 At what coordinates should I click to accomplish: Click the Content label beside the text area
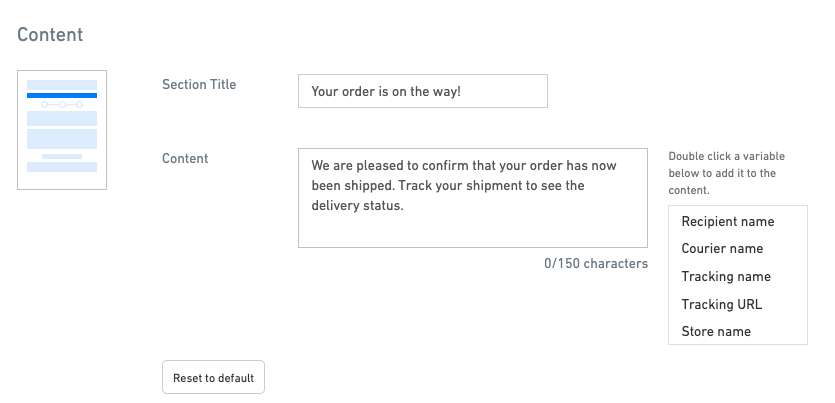coord(185,158)
